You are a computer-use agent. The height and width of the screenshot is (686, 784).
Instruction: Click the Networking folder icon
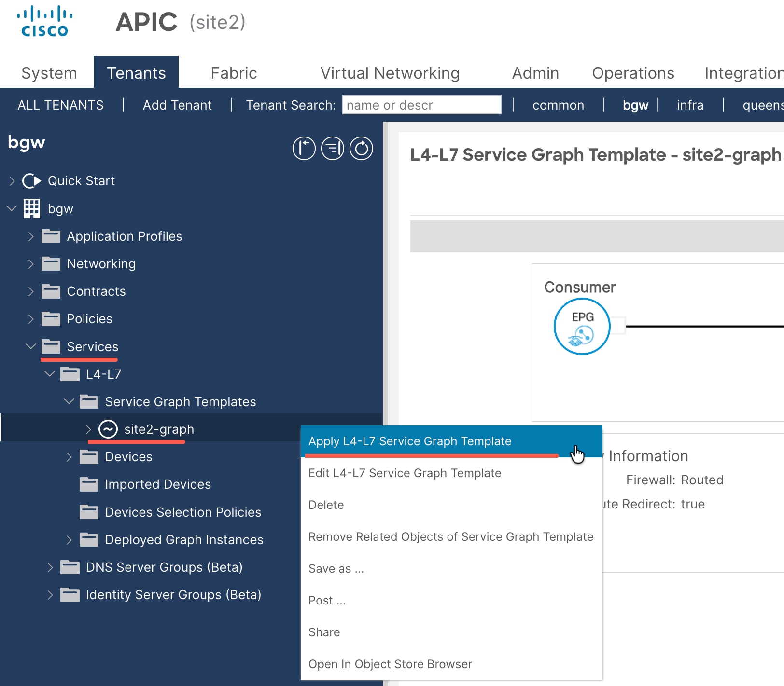tap(51, 264)
